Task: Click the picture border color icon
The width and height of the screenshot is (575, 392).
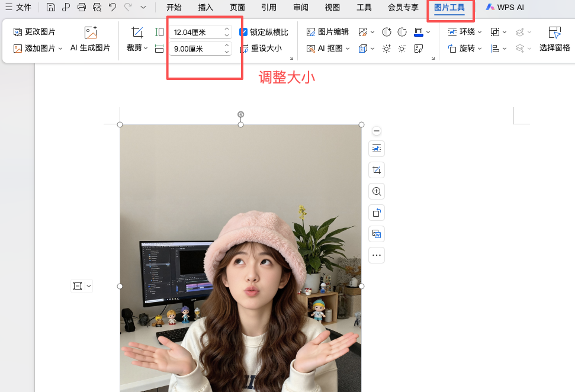Action: 419,32
